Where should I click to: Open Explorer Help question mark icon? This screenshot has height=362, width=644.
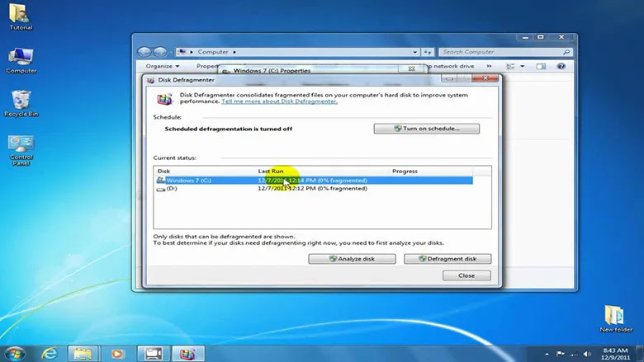click(561, 66)
